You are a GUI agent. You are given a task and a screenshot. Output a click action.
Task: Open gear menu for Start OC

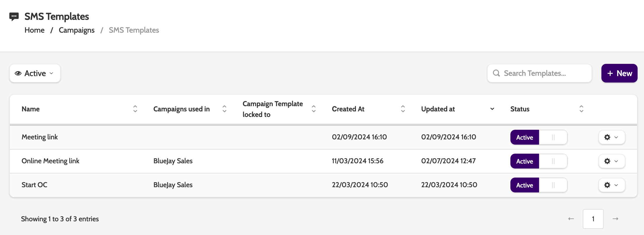(612, 185)
